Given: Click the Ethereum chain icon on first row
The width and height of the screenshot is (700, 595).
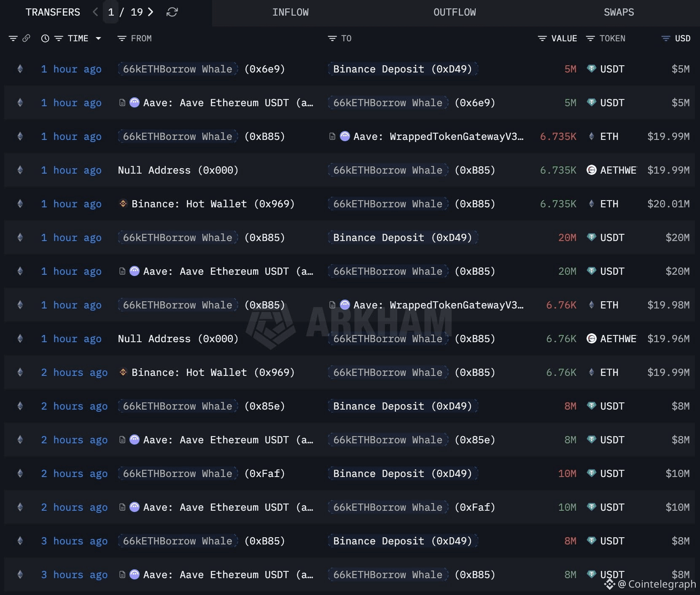Looking at the screenshot, I should tap(20, 69).
